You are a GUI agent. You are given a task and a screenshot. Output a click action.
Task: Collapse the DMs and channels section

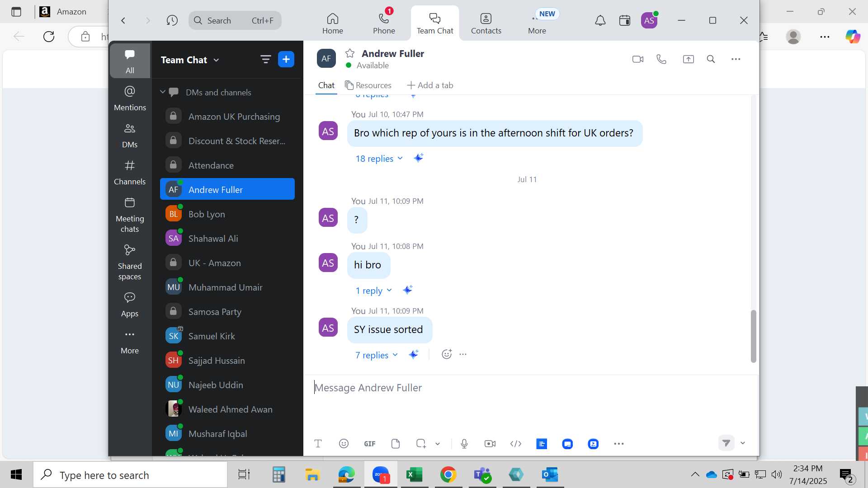click(163, 92)
